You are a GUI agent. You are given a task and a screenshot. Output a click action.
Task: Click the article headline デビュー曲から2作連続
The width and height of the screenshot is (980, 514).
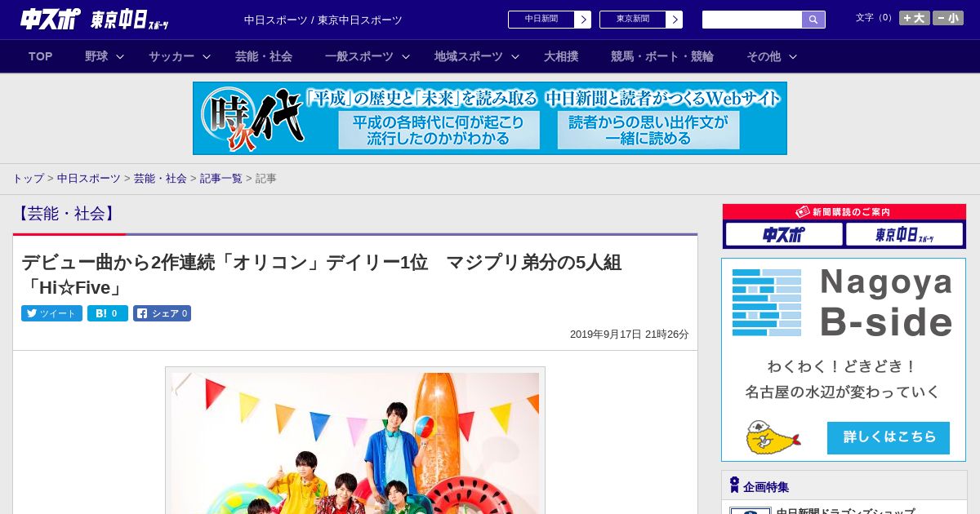pos(322,275)
